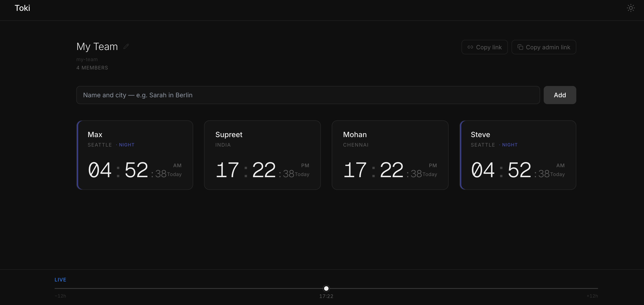This screenshot has width=644, height=305.
Task: Select Steve's Seattle time card
Action: point(518,155)
